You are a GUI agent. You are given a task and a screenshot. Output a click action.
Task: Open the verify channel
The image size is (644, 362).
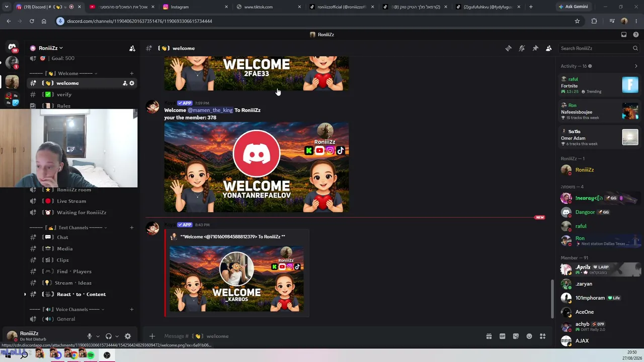pos(82,95)
